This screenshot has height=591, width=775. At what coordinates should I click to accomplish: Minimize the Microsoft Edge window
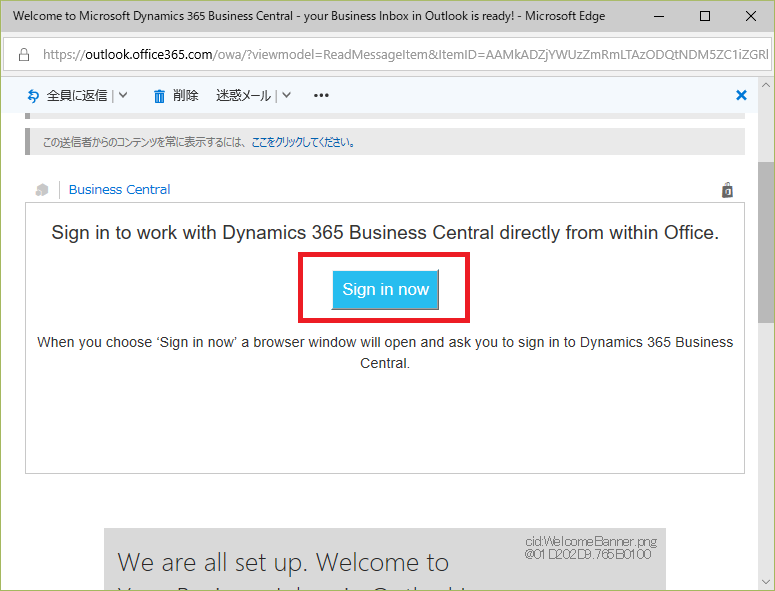point(658,16)
